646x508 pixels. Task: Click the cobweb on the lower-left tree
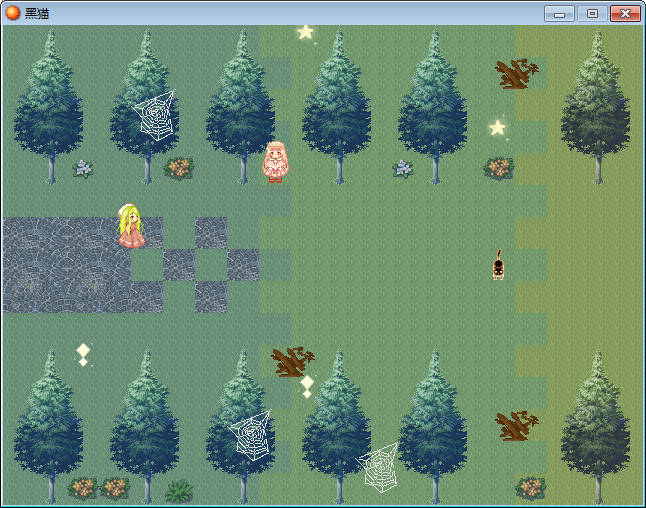[249, 435]
